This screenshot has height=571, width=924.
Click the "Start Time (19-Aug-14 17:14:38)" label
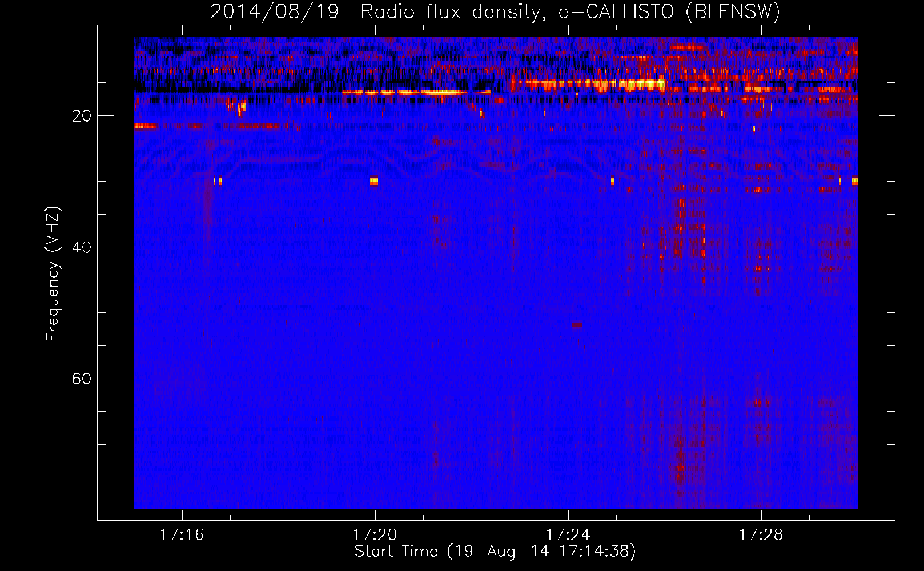click(x=495, y=552)
